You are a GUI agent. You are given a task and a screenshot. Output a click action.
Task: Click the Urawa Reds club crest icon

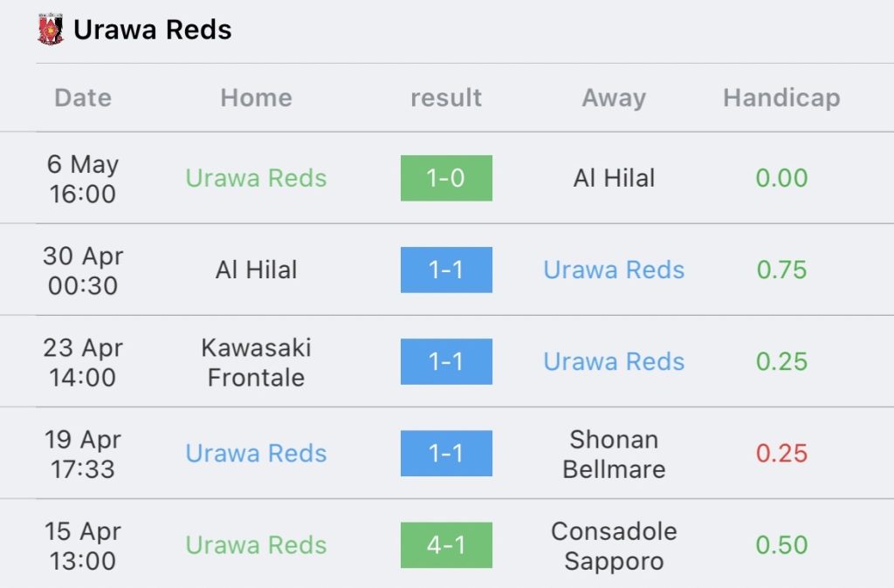[50, 29]
